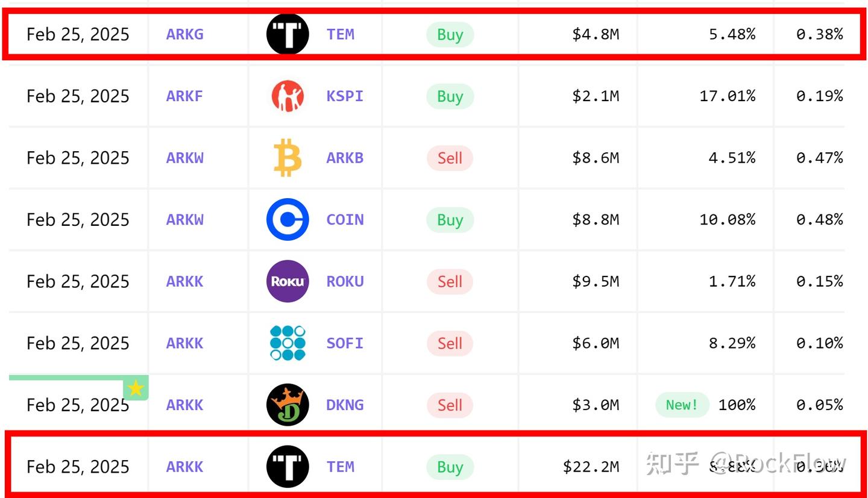Click the Buy badge in the KSPI row
The width and height of the screenshot is (868, 498).
[450, 96]
